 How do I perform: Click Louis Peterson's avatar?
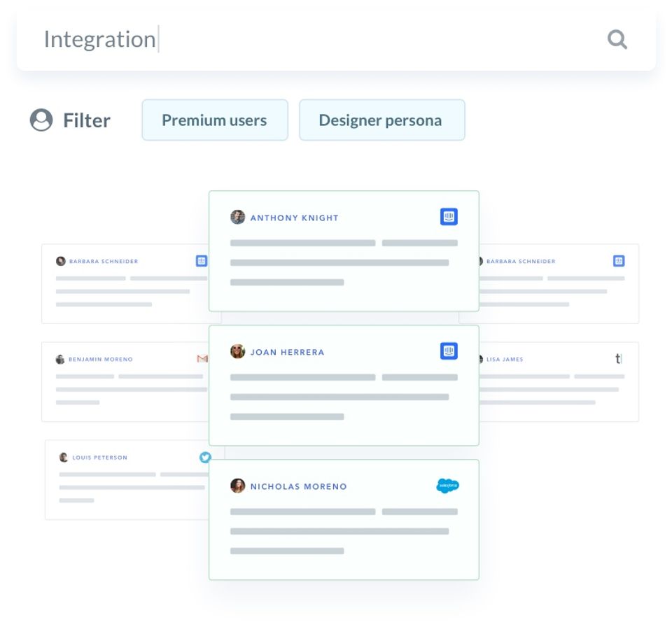click(x=64, y=458)
